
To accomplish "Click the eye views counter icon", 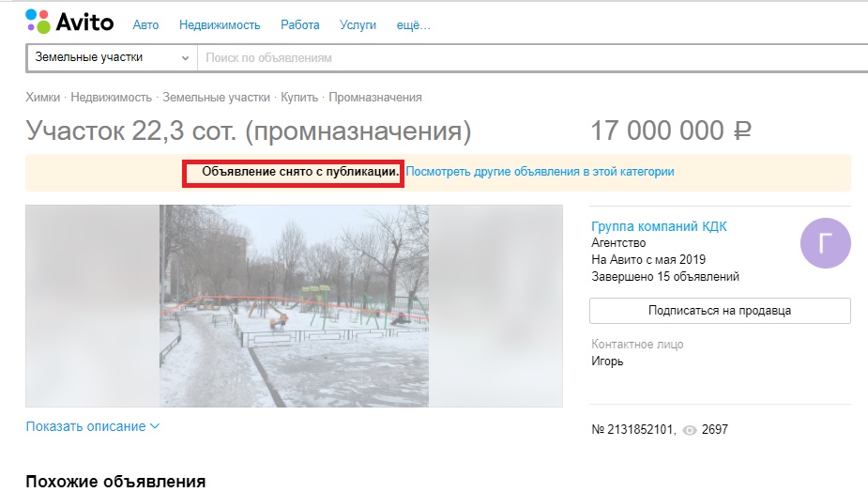I will click(690, 430).
